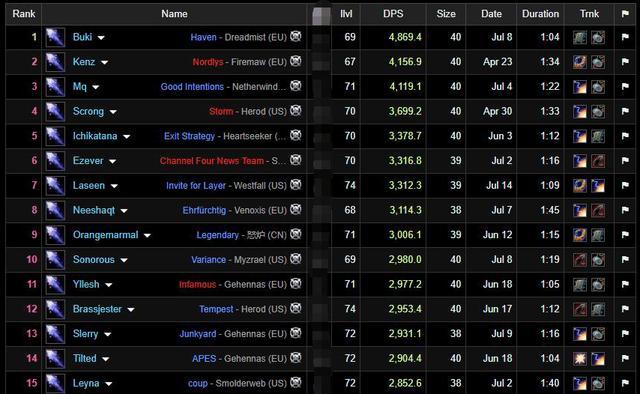
Task: Click DPS value 3,312.3
Action: pos(405,185)
